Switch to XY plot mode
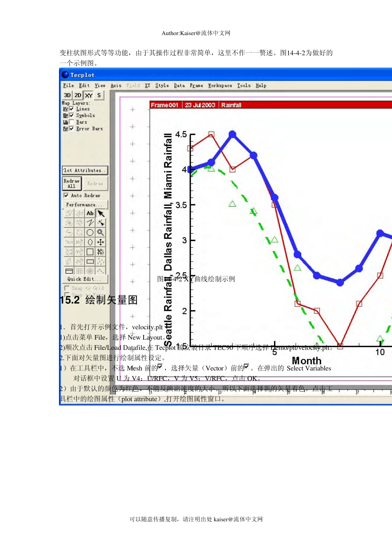This screenshot has height=555, width=392. (89, 95)
